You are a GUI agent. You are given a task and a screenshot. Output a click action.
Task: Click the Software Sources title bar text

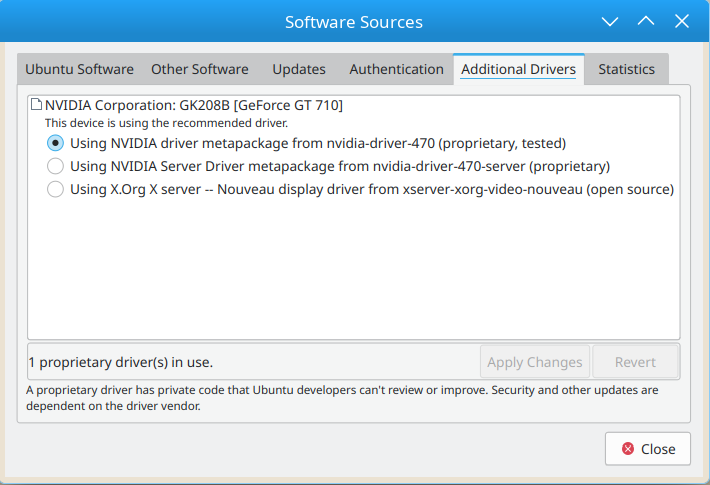(x=354, y=22)
